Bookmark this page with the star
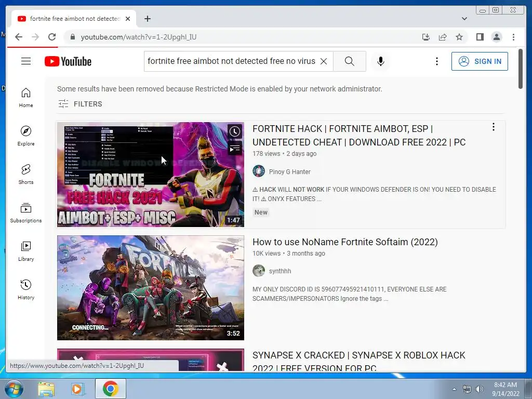The image size is (532, 399). (459, 37)
